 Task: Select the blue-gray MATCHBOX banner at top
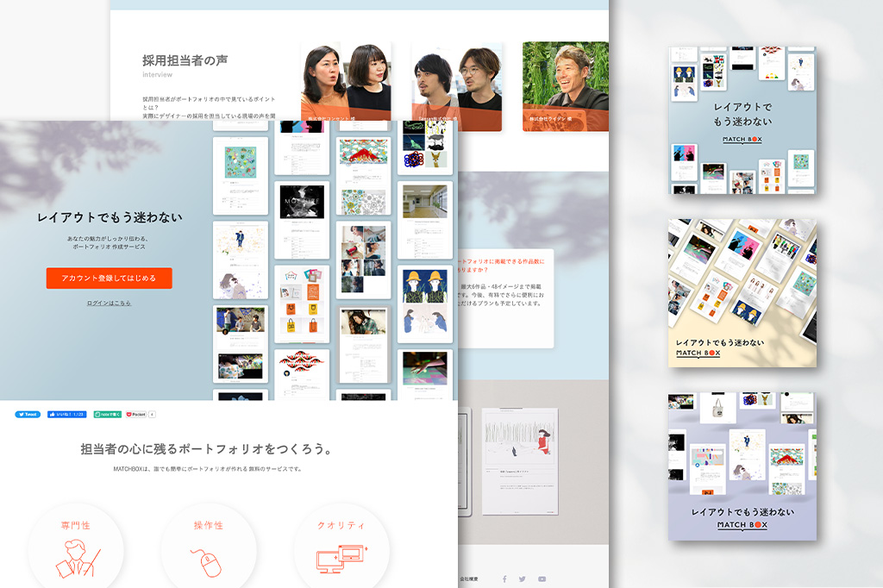coord(742,120)
